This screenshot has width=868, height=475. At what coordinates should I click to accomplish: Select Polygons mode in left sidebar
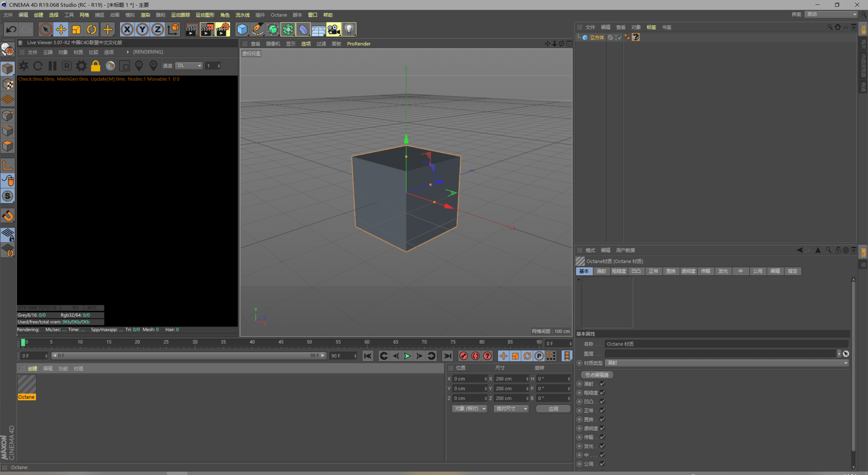click(x=8, y=146)
